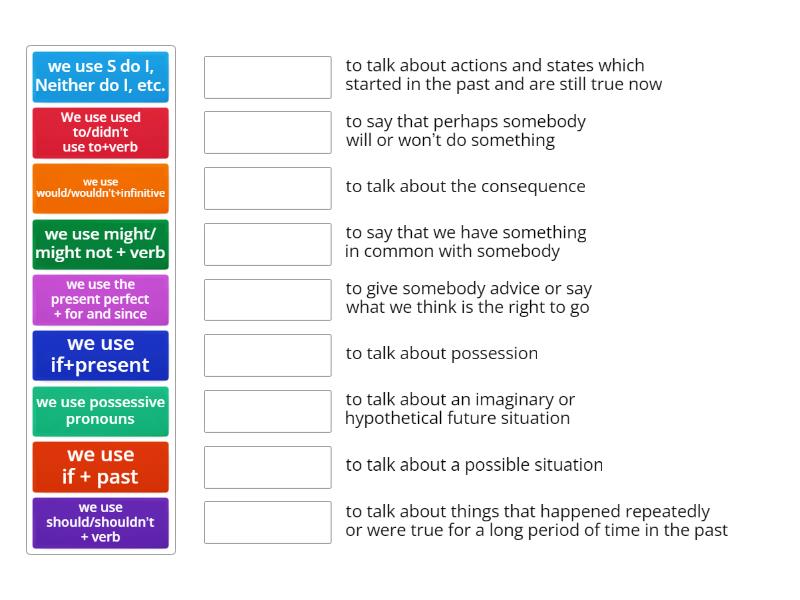The image size is (800, 600).
Task: Select the box next to 'a possible situation'
Action: (267, 466)
